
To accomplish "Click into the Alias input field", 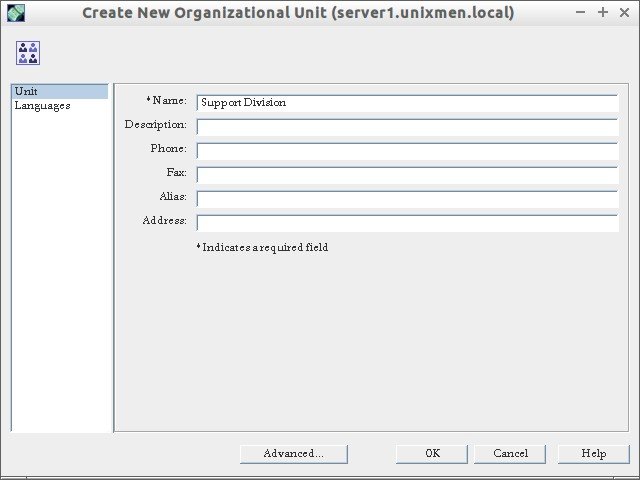I will tap(407, 199).
